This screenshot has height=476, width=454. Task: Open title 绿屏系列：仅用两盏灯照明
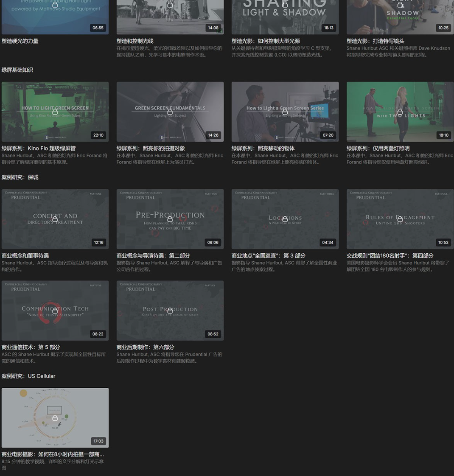(x=378, y=148)
